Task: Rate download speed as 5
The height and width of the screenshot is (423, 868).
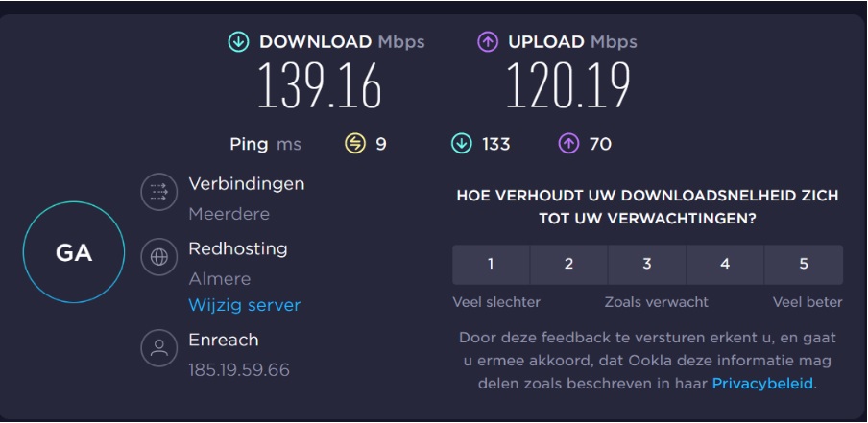Action: coord(804,265)
